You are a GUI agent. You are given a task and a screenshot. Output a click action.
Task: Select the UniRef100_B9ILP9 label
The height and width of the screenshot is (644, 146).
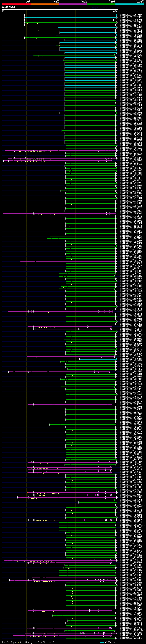point(131,103)
